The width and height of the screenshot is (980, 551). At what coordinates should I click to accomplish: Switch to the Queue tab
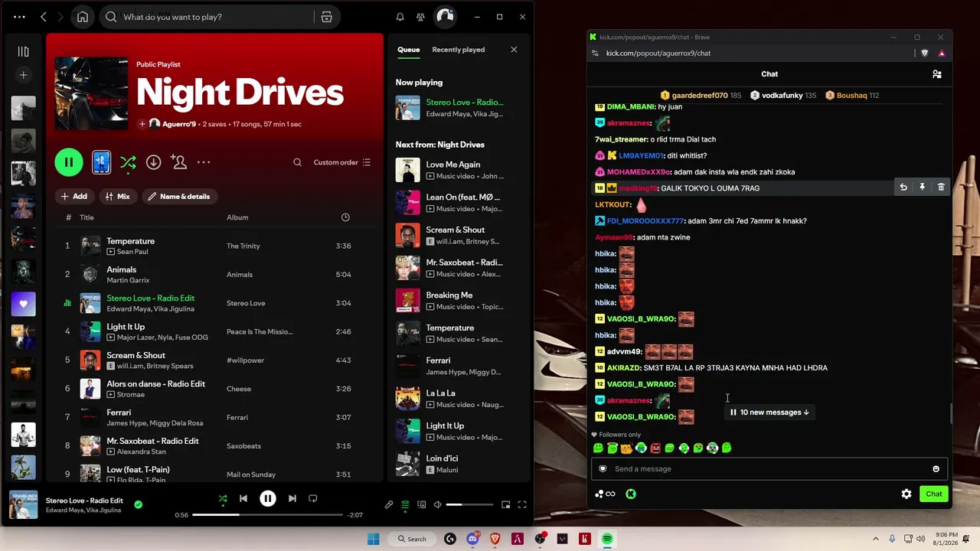click(x=408, y=50)
